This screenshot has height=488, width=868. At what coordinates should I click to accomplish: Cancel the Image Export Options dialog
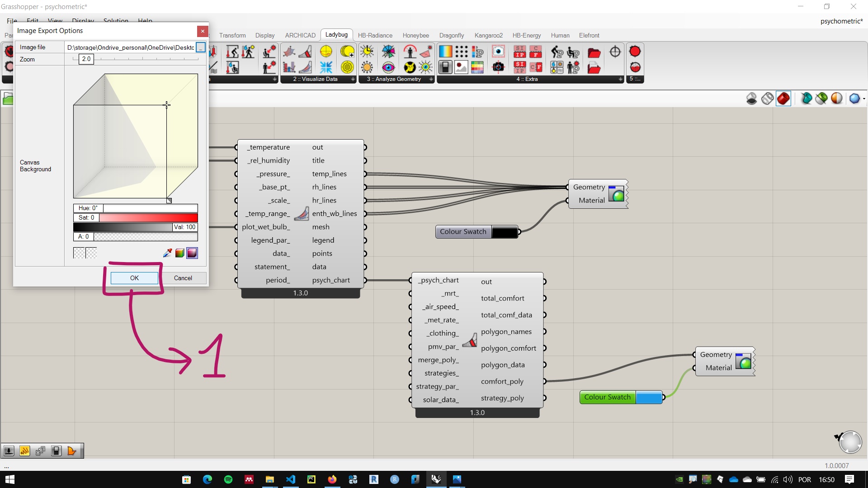(183, 278)
